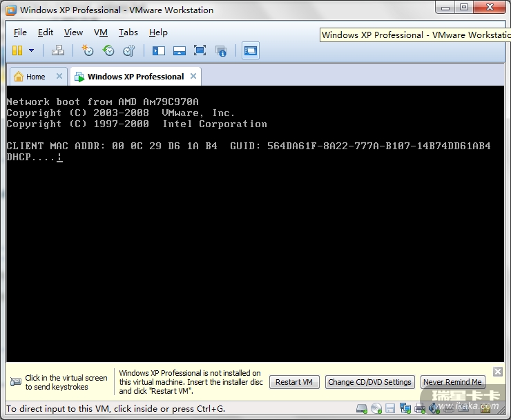The image size is (511, 420).
Task: Click the floppy drive status icon
Action: pyautogui.click(x=390, y=408)
